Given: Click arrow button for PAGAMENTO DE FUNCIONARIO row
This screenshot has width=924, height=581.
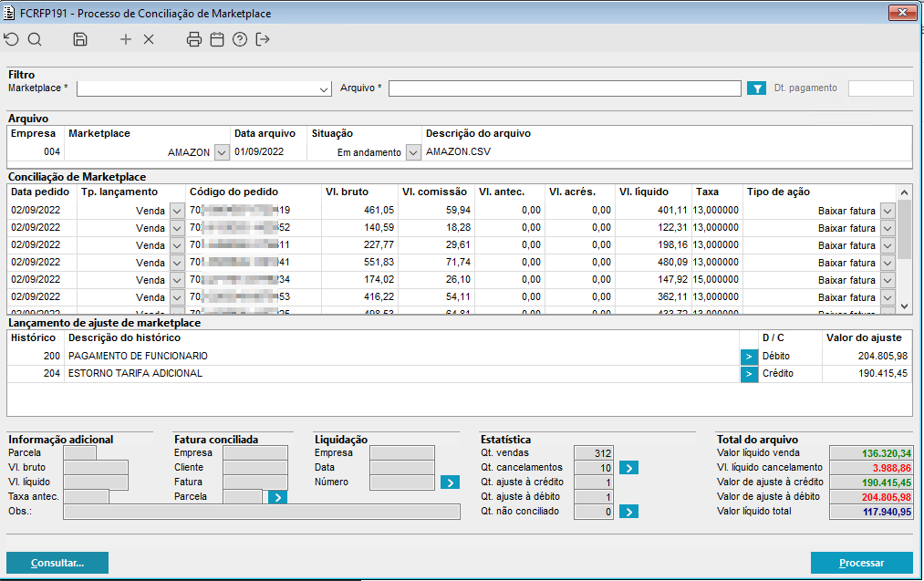Looking at the screenshot, I should click(x=749, y=356).
